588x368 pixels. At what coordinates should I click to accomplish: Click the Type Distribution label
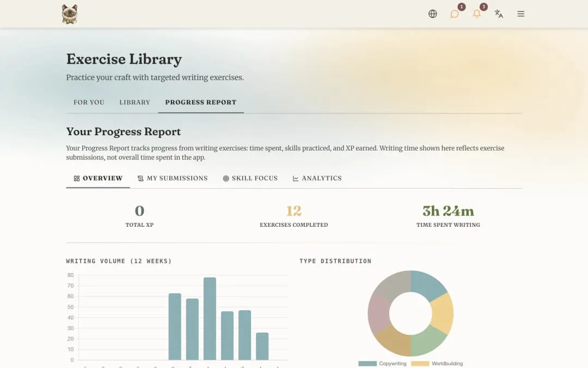tap(335, 261)
